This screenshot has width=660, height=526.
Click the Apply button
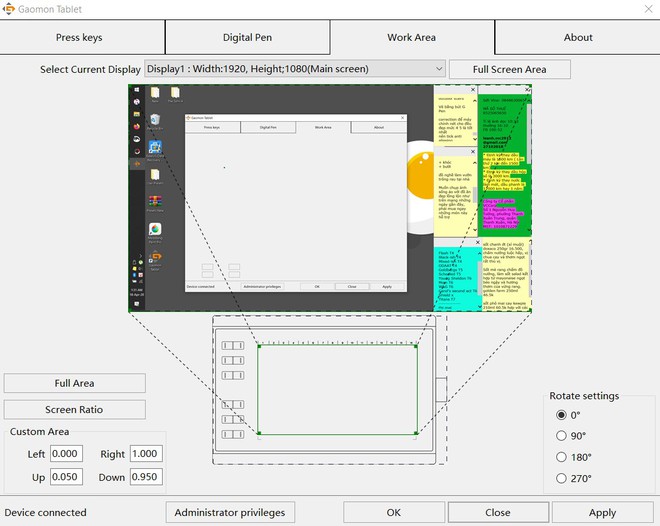[x=602, y=512]
